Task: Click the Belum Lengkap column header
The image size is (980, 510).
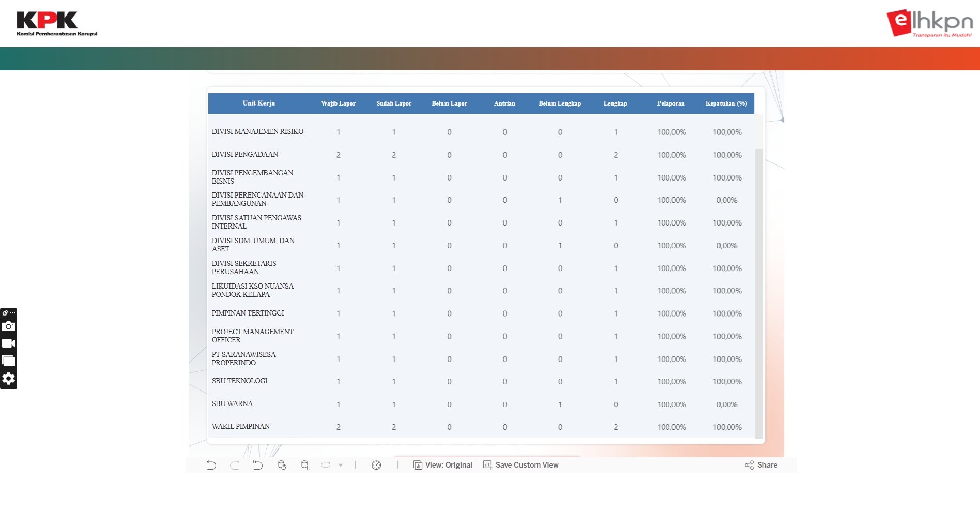Action: click(x=560, y=103)
